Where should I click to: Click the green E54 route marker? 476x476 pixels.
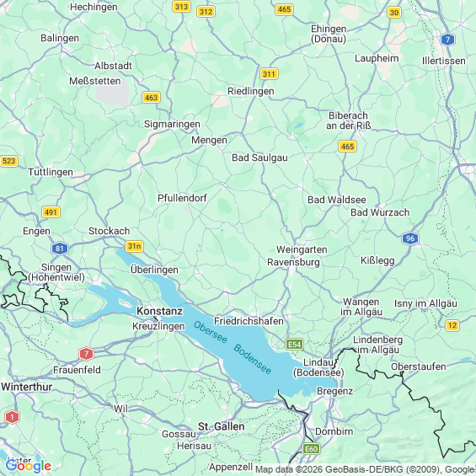tap(295, 345)
